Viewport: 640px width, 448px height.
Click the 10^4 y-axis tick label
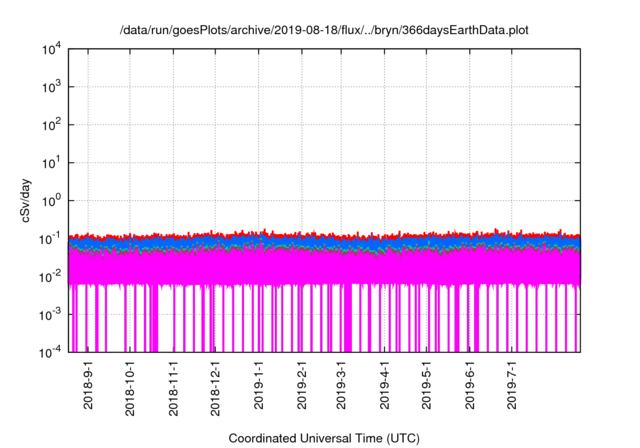(52, 49)
